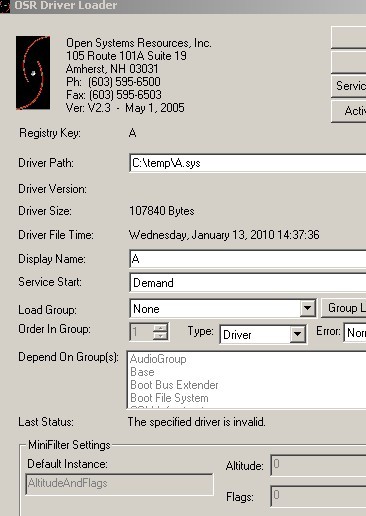Click the Driver Path input field
The width and height of the screenshot is (366, 516).
coord(248,163)
